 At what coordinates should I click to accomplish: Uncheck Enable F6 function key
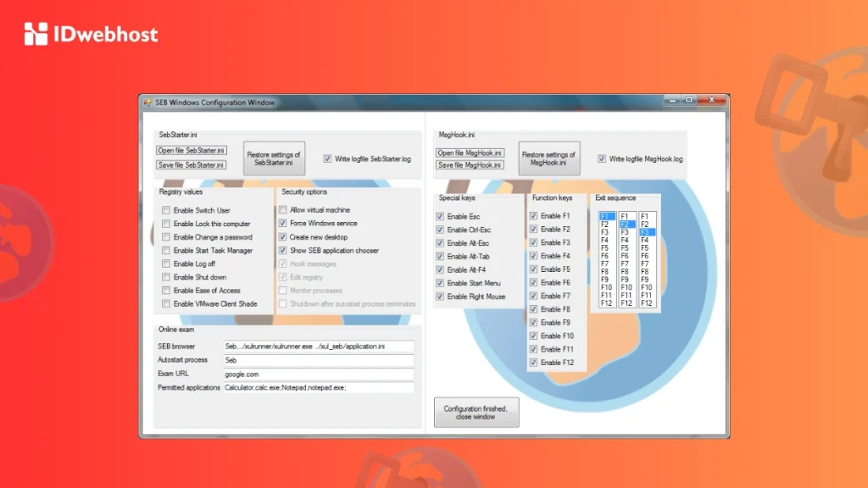coord(534,282)
